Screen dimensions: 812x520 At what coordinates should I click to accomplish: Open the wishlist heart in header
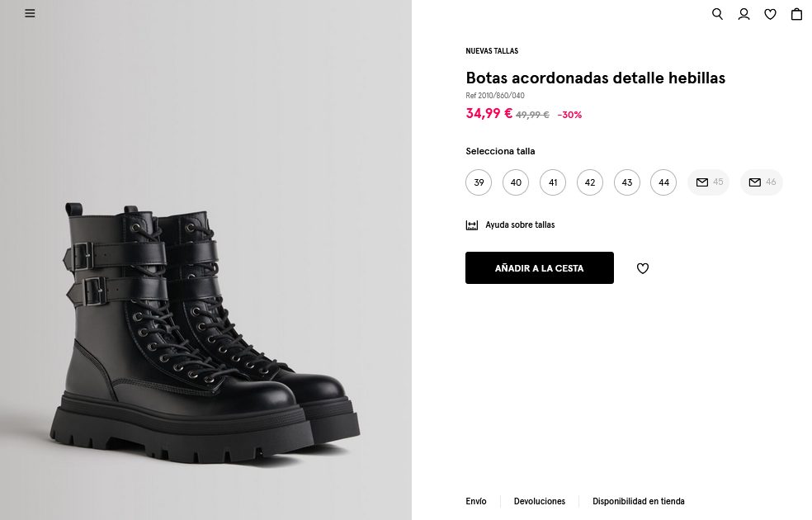tap(770, 14)
